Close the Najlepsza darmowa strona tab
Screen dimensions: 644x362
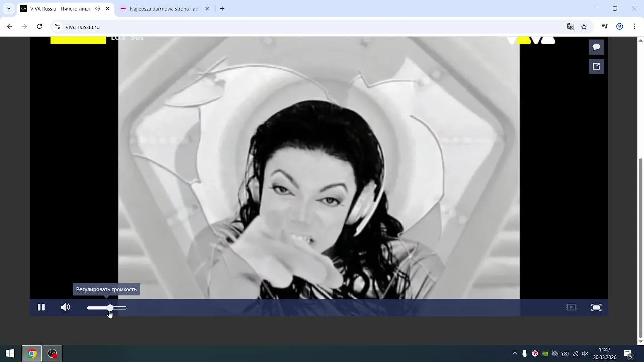pyautogui.click(x=207, y=9)
